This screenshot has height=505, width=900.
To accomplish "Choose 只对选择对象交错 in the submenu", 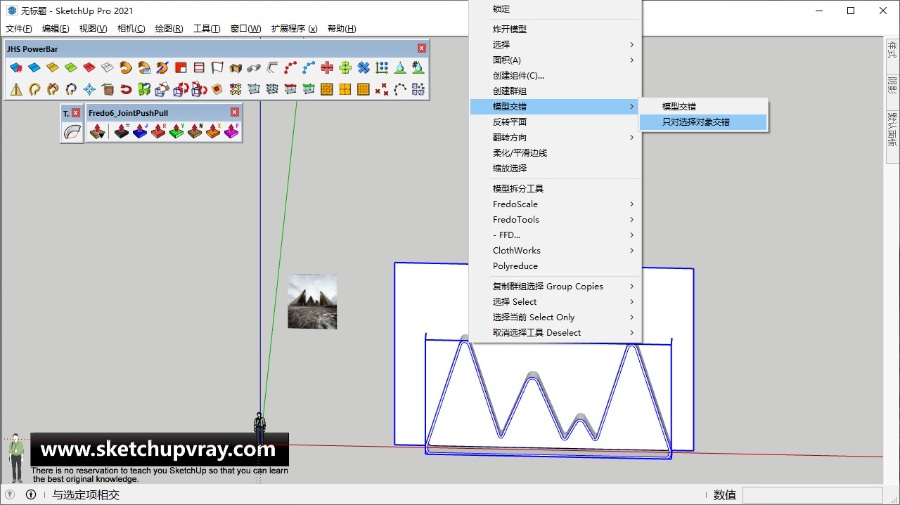I will (704, 122).
